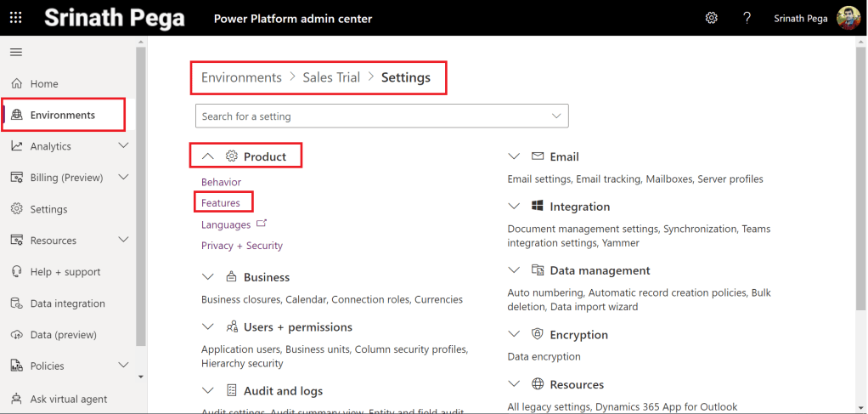Open the Features link under Product
Viewport: 868px width, 414px height.
tap(221, 203)
